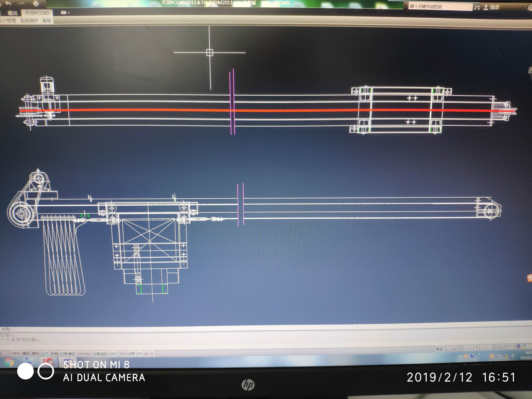Screen dimensions: 532x399
Task: Open the 系统维护 menu
Action: coord(29,21)
